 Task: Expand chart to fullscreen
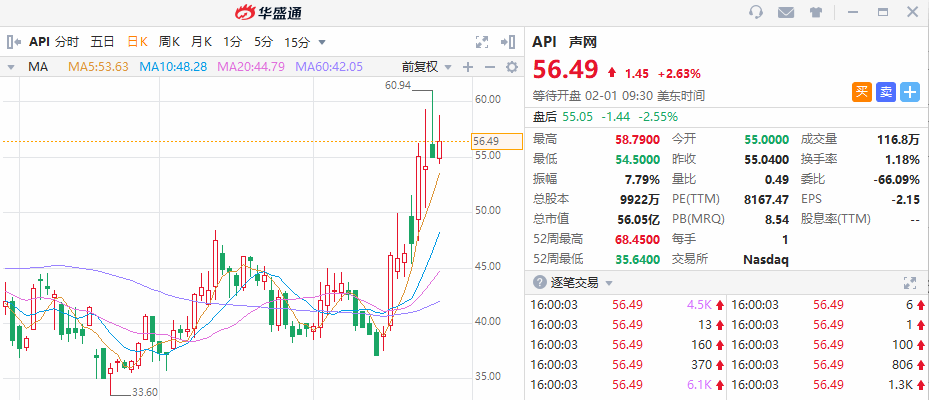[x=482, y=42]
